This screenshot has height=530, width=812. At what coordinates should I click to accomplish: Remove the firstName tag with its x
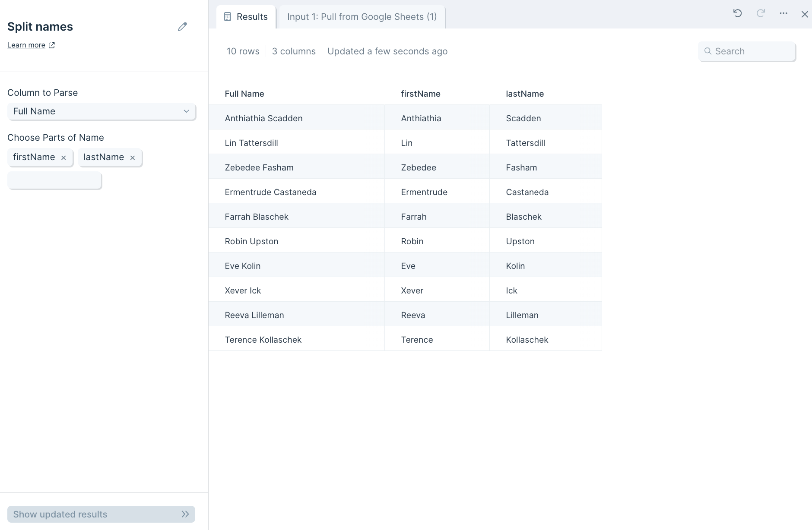pos(63,158)
